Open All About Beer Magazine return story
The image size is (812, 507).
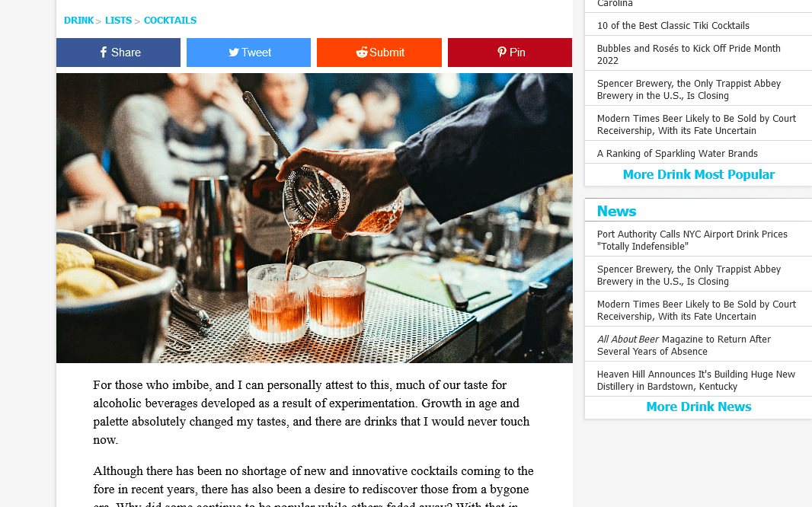click(x=683, y=345)
